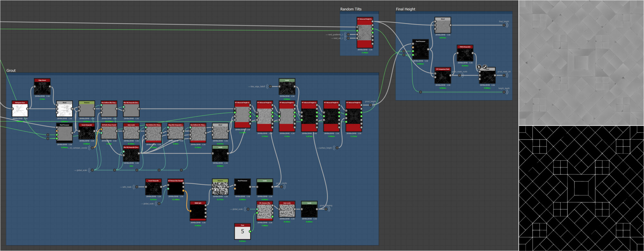Click the Grout frame title
The image size is (644, 251).
tap(11, 70)
